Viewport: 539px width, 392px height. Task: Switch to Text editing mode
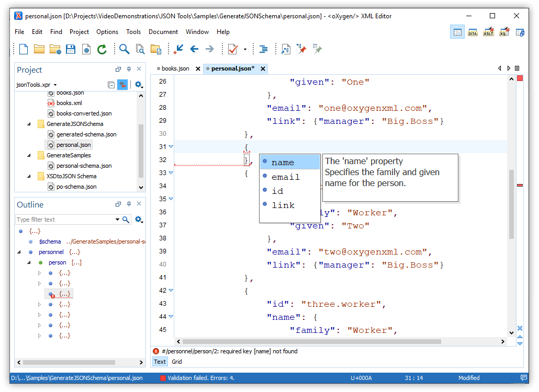click(160, 362)
